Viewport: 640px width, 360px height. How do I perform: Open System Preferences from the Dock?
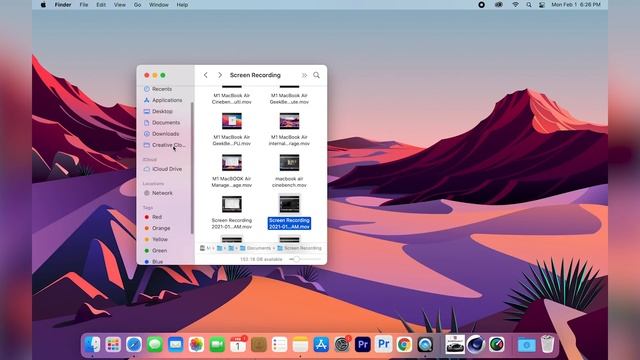coord(342,344)
